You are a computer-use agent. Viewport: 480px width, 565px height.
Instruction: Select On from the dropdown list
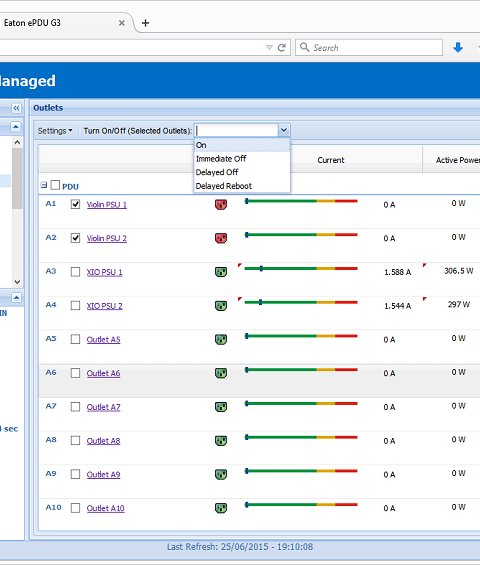point(242,145)
